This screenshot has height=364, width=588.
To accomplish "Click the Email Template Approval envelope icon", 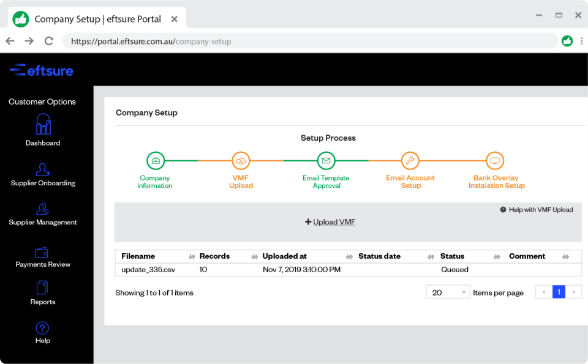I will pyautogui.click(x=326, y=160).
